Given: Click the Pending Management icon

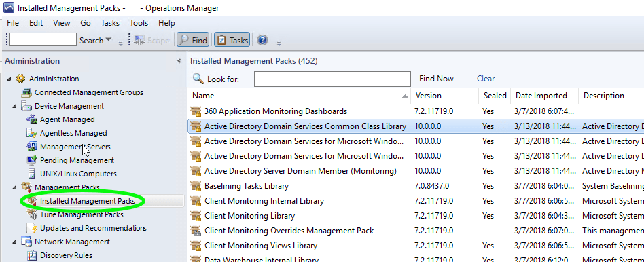Looking at the screenshot, I should tap(32, 160).
